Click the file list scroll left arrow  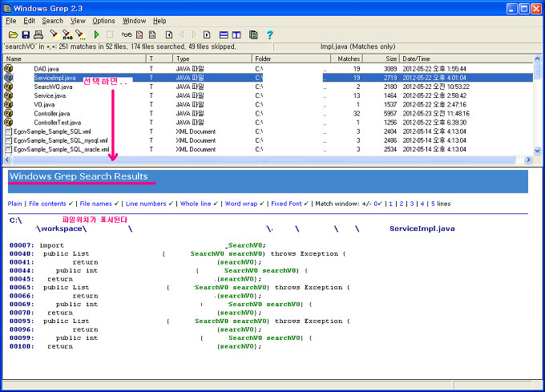coord(7,160)
